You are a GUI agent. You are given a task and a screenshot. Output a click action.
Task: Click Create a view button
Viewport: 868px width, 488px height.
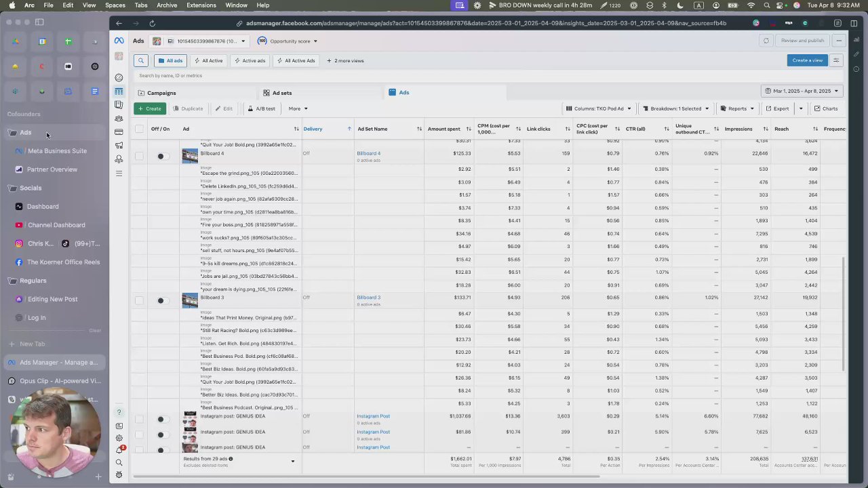[x=808, y=60]
